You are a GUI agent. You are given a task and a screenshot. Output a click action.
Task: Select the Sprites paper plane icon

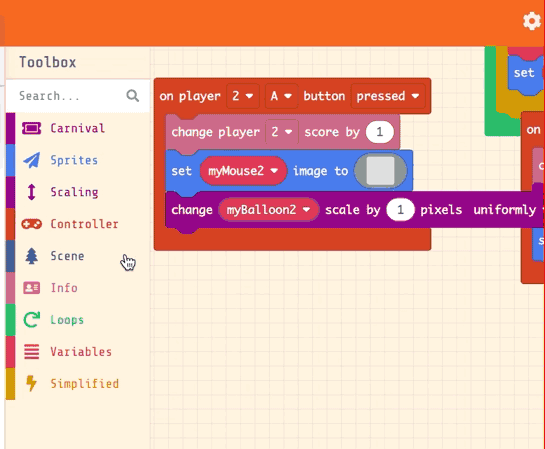(x=31, y=160)
